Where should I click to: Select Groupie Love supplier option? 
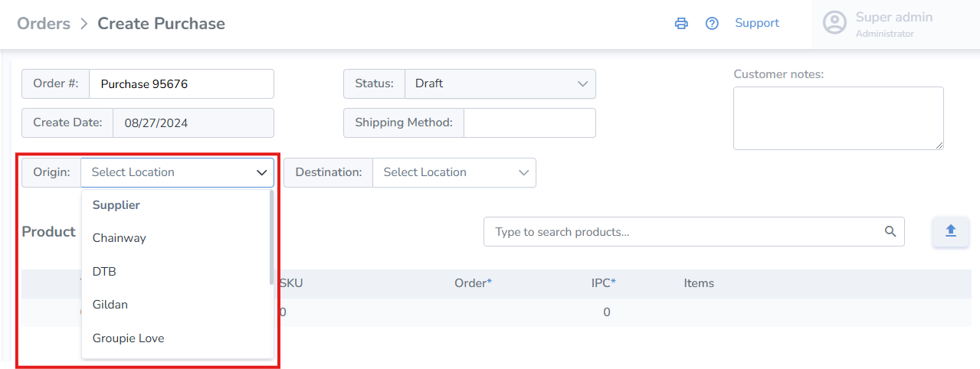[x=129, y=338]
